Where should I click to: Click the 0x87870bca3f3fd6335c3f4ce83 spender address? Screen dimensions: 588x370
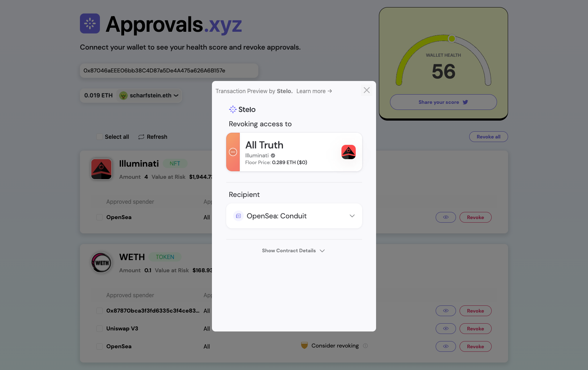[x=153, y=311]
